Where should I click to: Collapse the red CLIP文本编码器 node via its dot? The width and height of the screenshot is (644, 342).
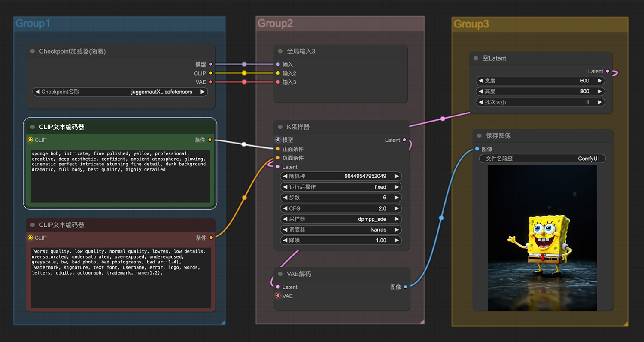[33, 225]
